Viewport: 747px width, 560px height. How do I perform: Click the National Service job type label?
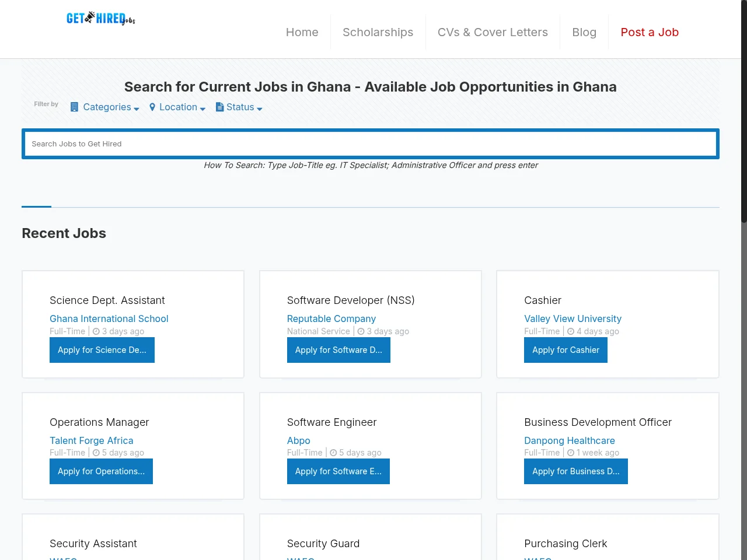[319, 331]
